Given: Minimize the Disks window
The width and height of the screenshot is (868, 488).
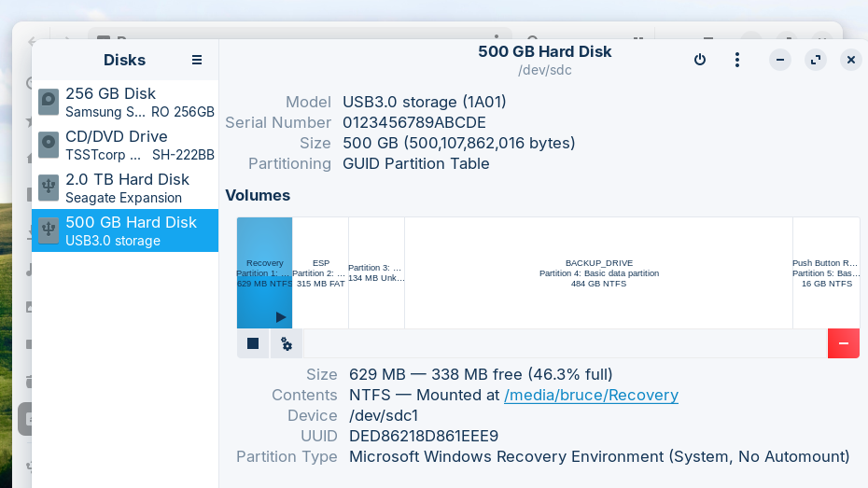Looking at the screenshot, I should pos(780,60).
